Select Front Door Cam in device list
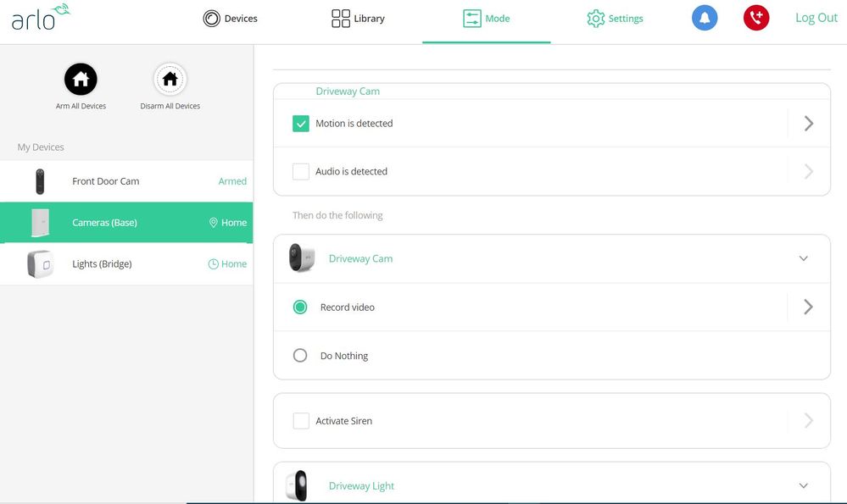Viewport: 847px width, 504px height. (x=126, y=181)
